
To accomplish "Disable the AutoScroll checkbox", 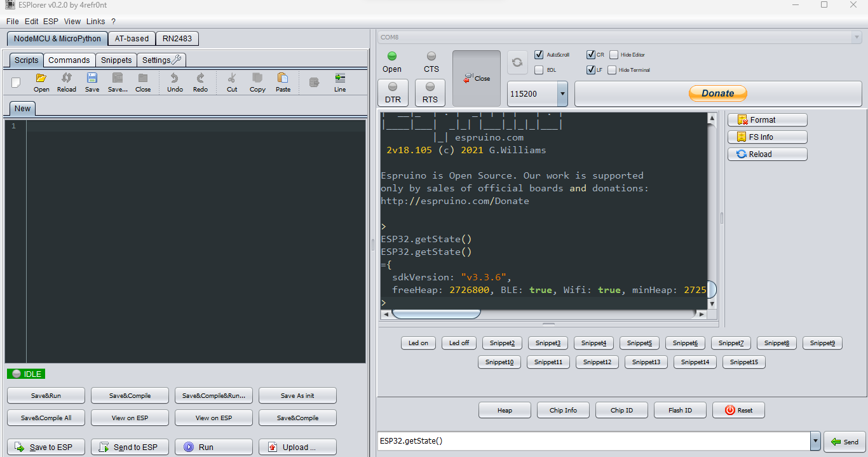I will (539, 55).
